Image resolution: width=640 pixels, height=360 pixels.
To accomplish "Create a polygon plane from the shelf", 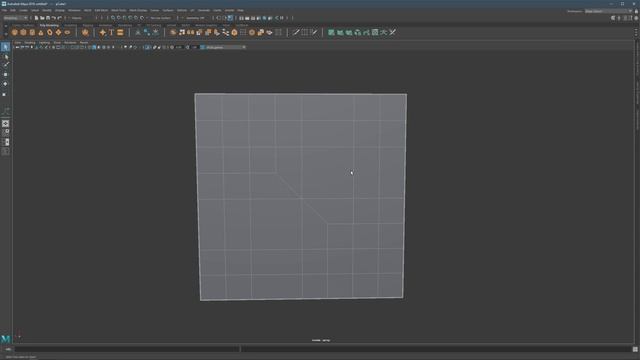I will click(x=58, y=32).
